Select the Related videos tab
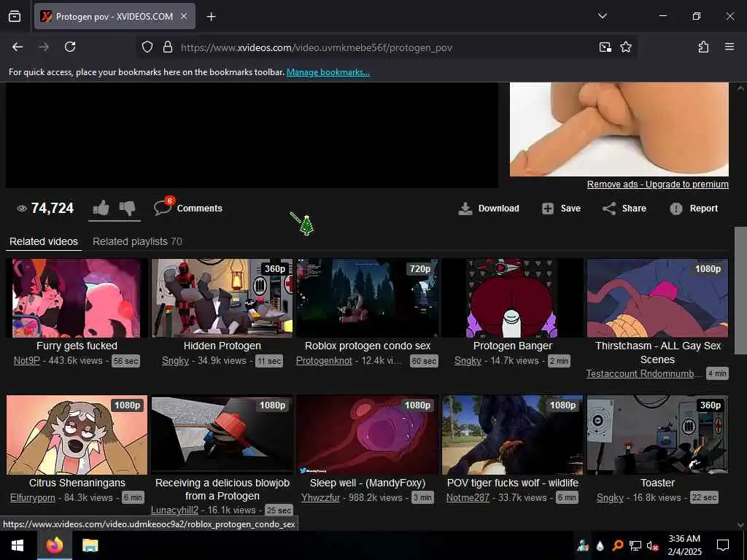Image resolution: width=747 pixels, height=560 pixels. [x=44, y=241]
